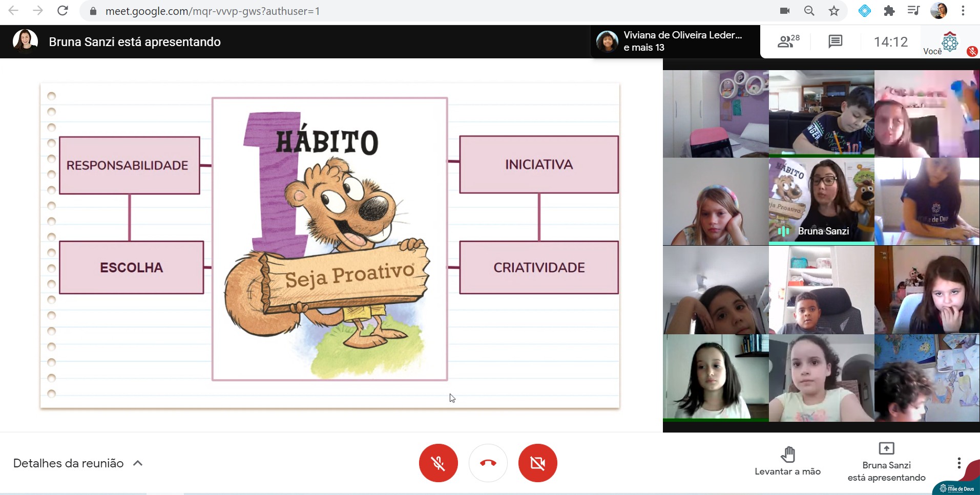The height and width of the screenshot is (495, 980).
Task: Open the three-dot more options menu
Action: click(958, 463)
